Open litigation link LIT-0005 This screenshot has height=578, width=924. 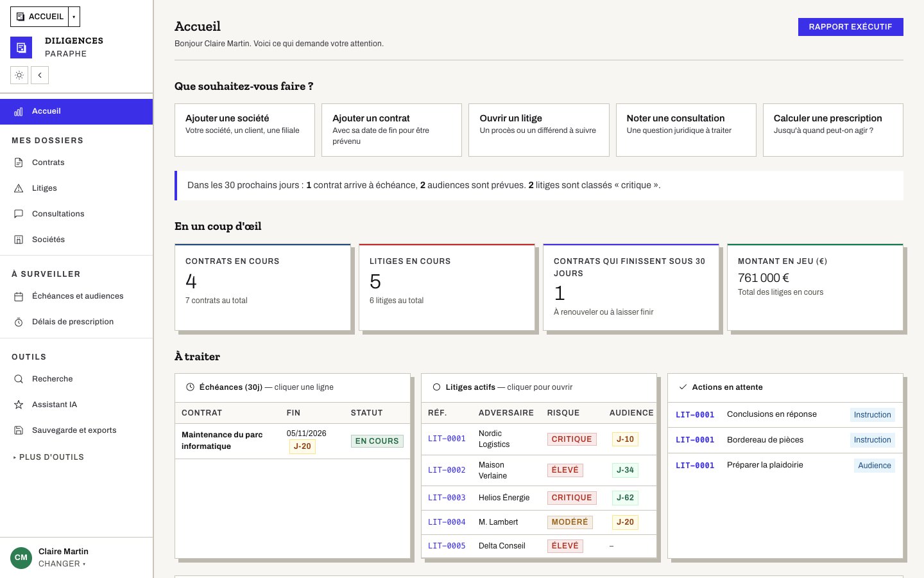447,546
